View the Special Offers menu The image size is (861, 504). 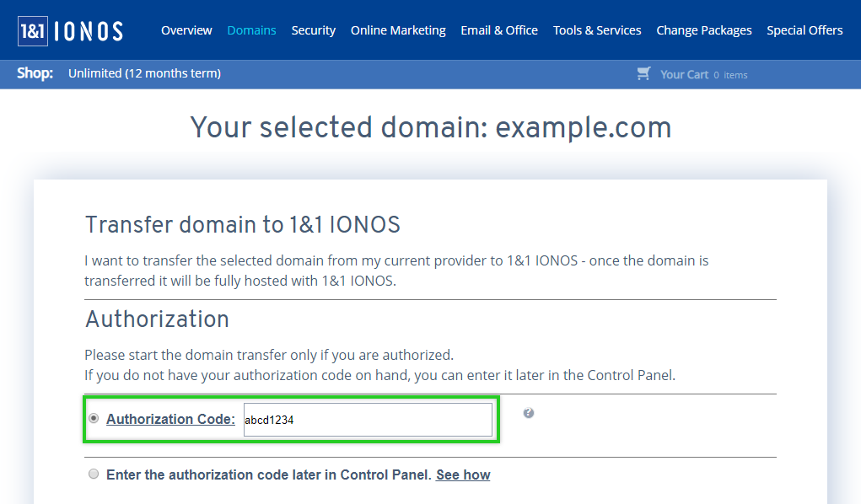pos(804,30)
